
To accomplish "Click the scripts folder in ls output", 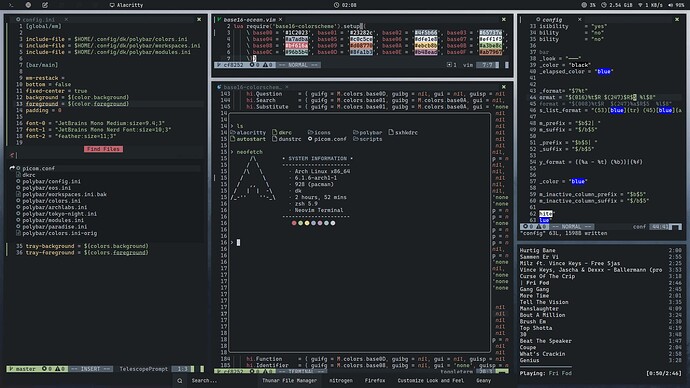I will point(367,139).
